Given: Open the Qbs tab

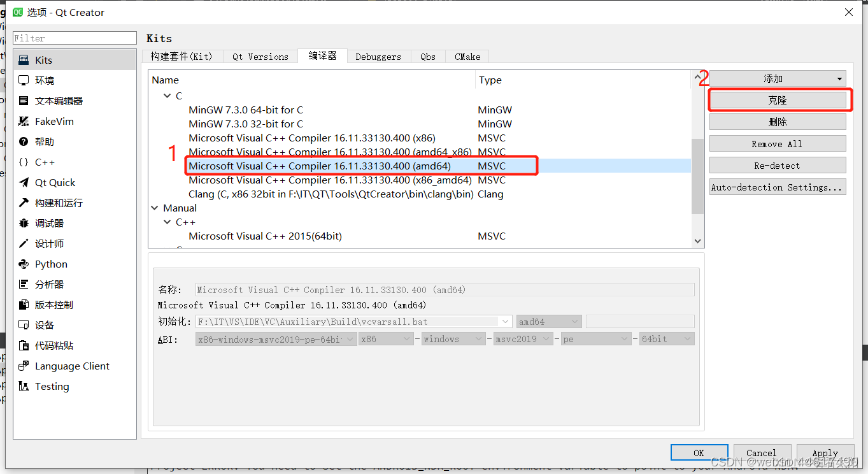Looking at the screenshot, I should [x=428, y=56].
